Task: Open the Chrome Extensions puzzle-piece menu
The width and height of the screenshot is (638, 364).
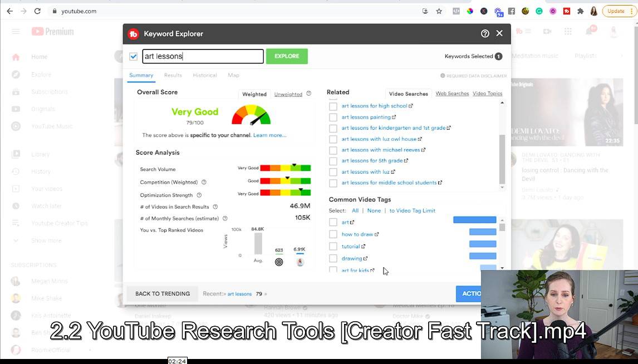Action: (581, 11)
